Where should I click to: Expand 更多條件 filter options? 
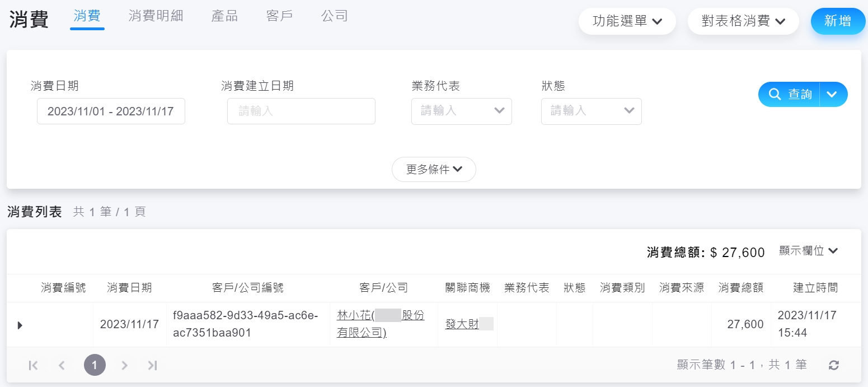[434, 169]
